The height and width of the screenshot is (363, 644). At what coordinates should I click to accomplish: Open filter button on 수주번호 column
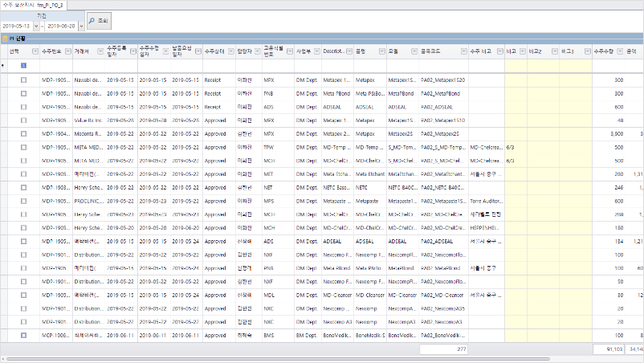point(68,51)
